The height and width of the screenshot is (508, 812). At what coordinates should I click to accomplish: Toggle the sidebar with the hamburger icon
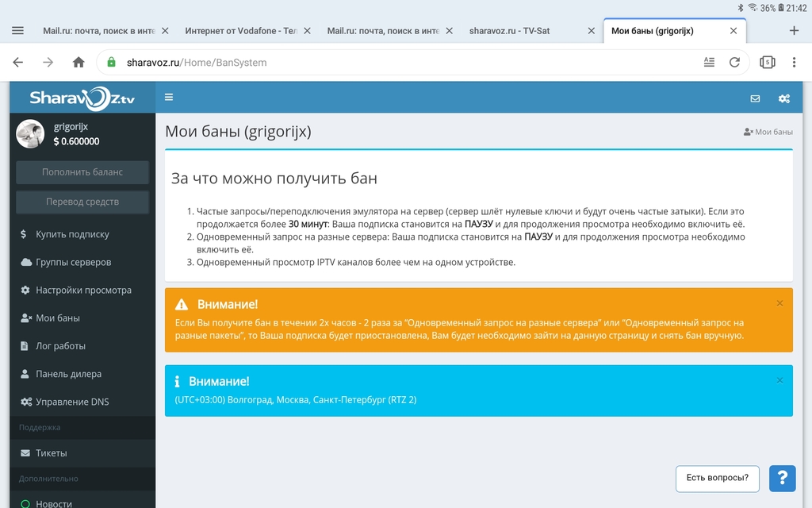(169, 97)
